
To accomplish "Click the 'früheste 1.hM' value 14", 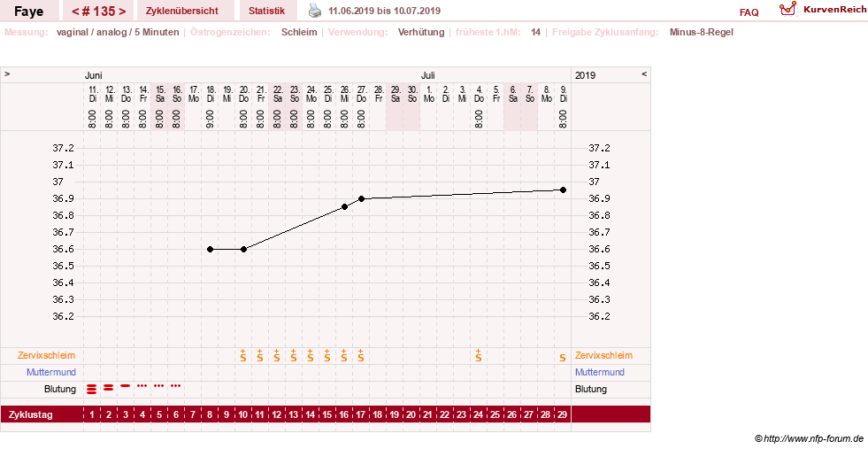I will [535, 32].
